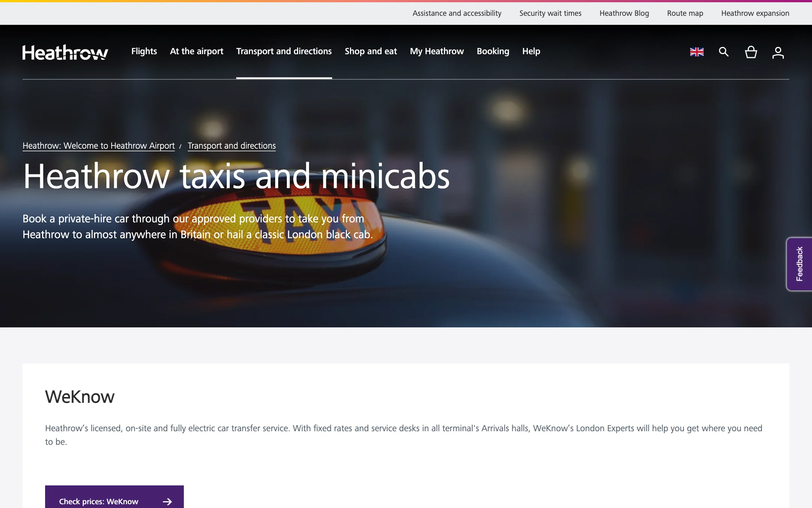
Task: Open the Booking menu
Action: [x=493, y=51]
